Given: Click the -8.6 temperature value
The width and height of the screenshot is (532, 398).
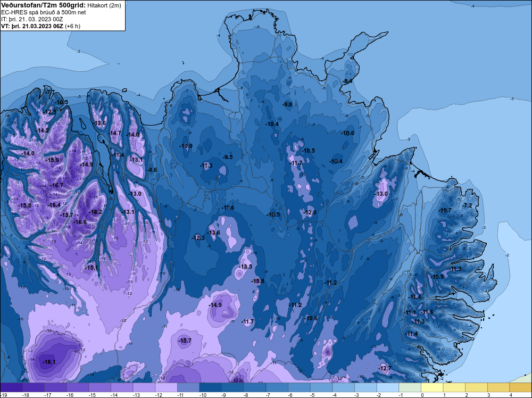Looking at the screenshot, I should coord(152,170).
